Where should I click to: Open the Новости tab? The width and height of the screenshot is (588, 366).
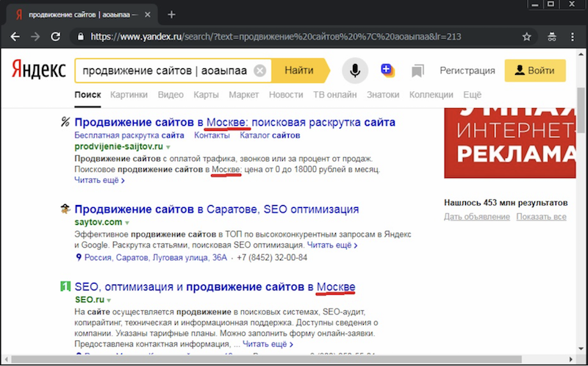coord(286,95)
